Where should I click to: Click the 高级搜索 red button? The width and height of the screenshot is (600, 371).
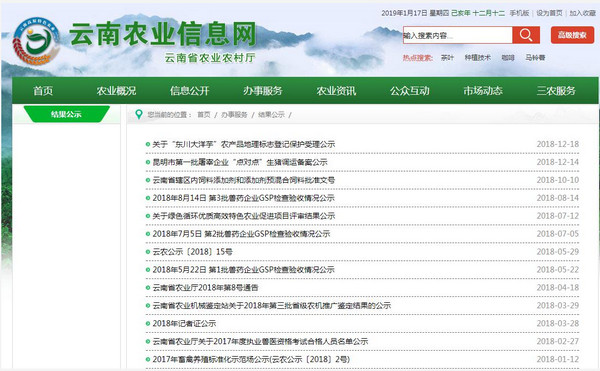tap(572, 35)
